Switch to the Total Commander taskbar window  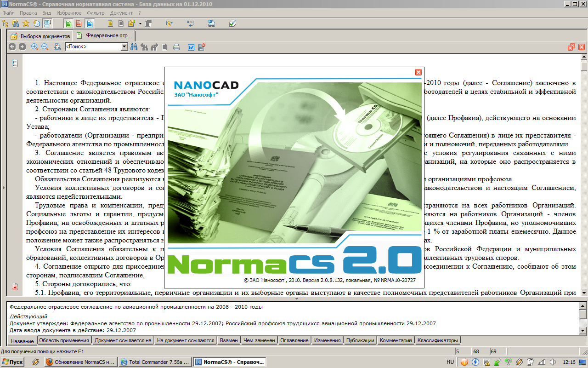[x=154, y=362]
